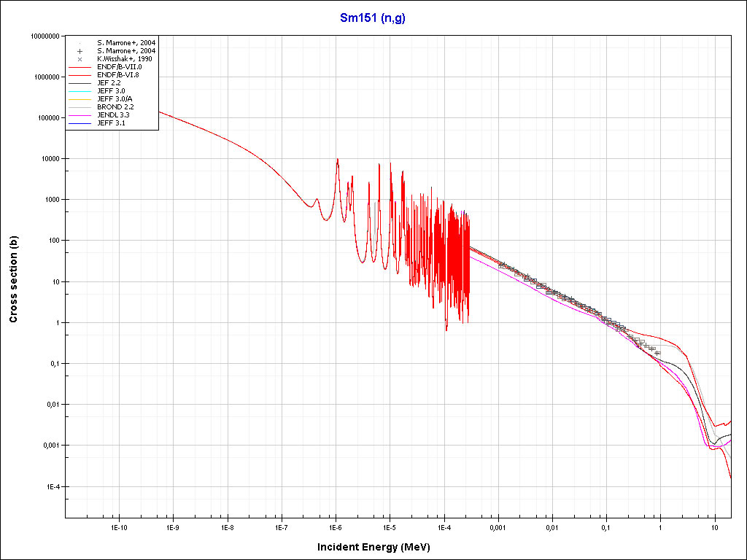The image size is (747, 560).
Task: Click the magenta JENDL 3.3 line swatch
Action: click(80, 115)
